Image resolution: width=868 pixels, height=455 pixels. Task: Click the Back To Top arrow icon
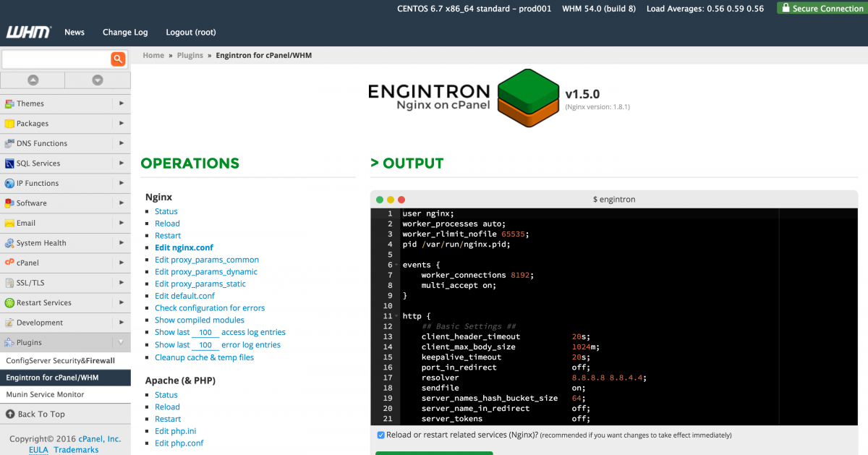[10, 414]
